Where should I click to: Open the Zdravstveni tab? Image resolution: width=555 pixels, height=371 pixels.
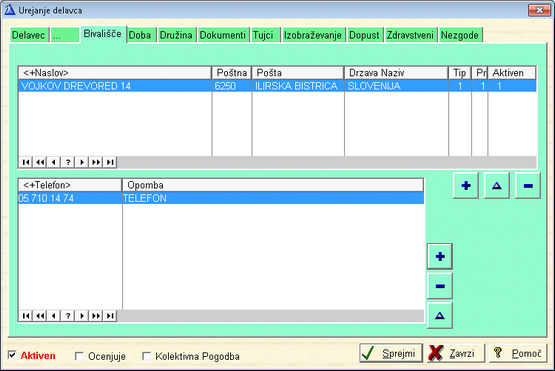pyautogui.click(x=411, y=35)
